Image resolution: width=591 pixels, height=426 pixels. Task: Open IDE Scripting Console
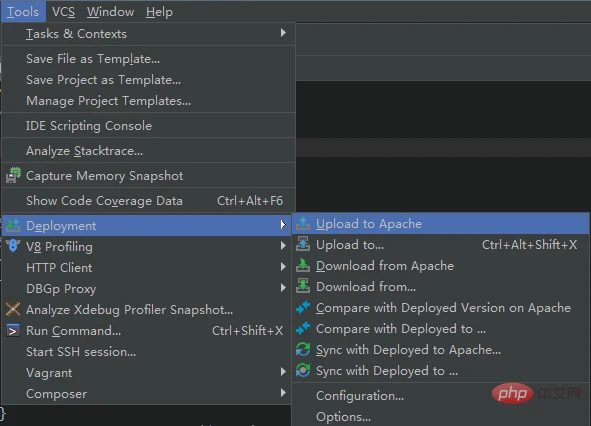point(148,126)
